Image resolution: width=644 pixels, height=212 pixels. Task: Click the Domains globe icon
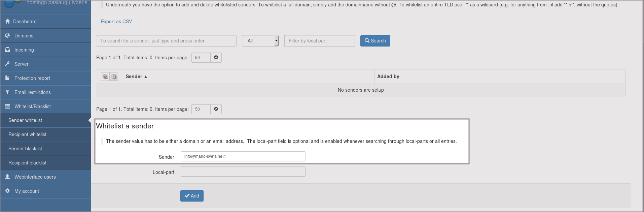click(x=8, y=35)
